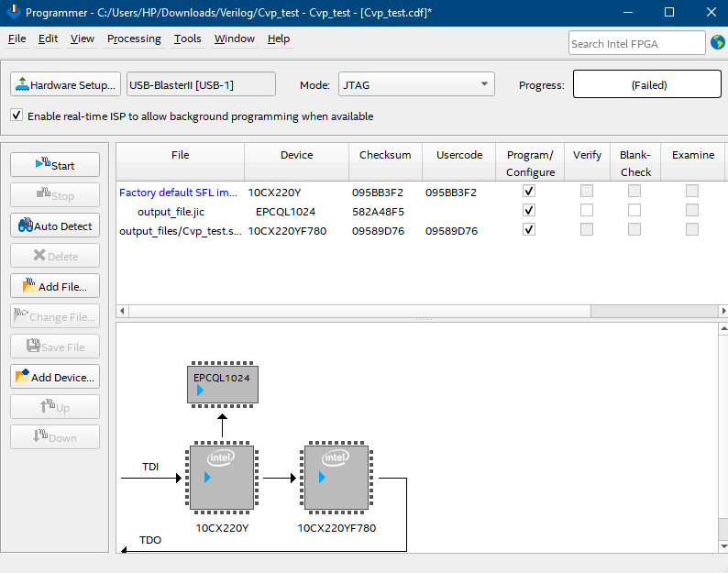Select the EPCQL1024 flash chip in diagram
This screenshot has width=728, height=573.
pos(222,384)
